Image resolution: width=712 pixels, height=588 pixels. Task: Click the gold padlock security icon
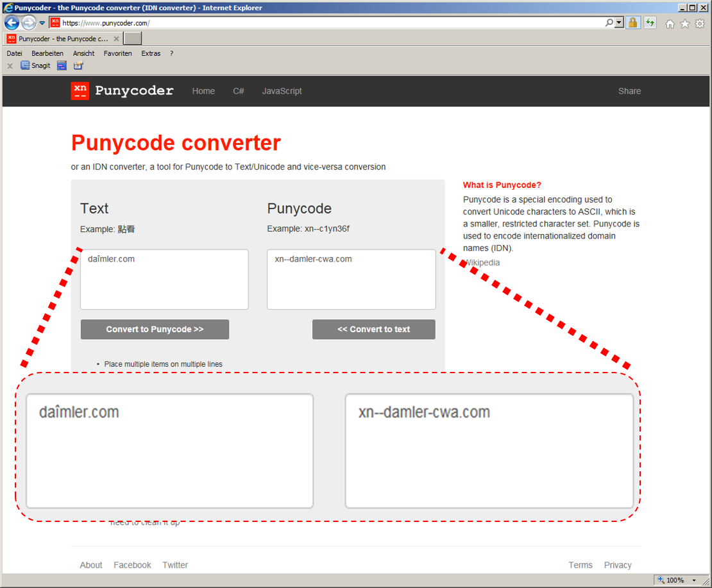coord(633,23)
